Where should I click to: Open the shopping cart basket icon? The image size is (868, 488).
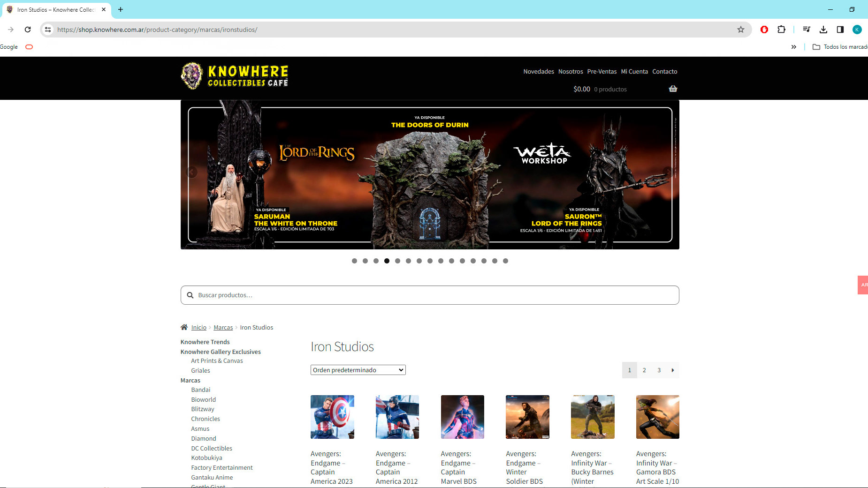(673, 89)
